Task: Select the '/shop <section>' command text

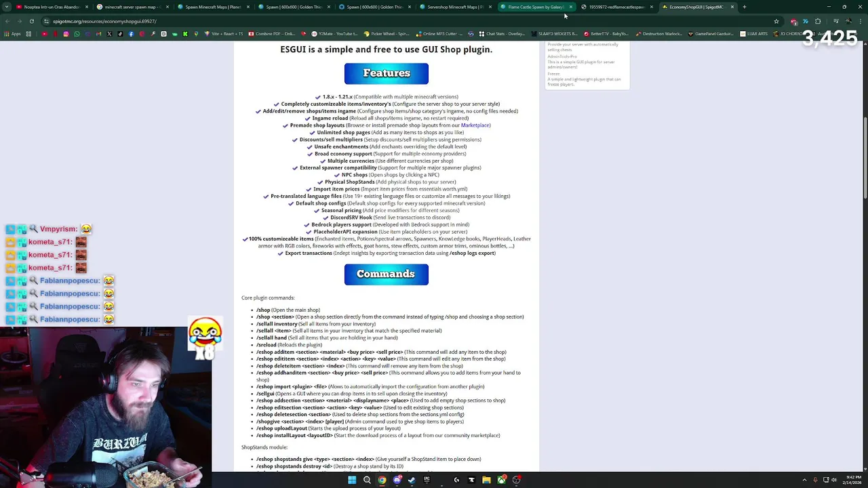Action: point(275,317)
